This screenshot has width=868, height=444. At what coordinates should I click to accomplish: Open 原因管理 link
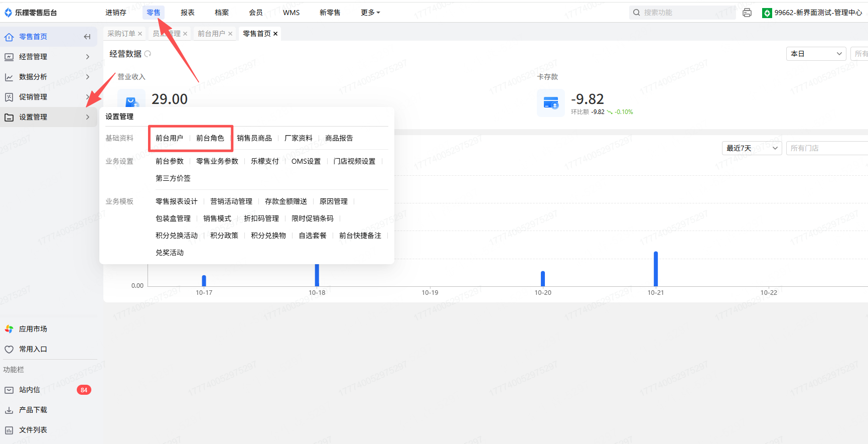point(334,201)
